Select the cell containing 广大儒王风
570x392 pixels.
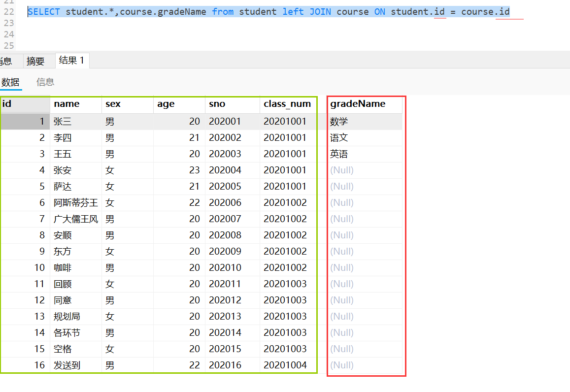(75, 219)
